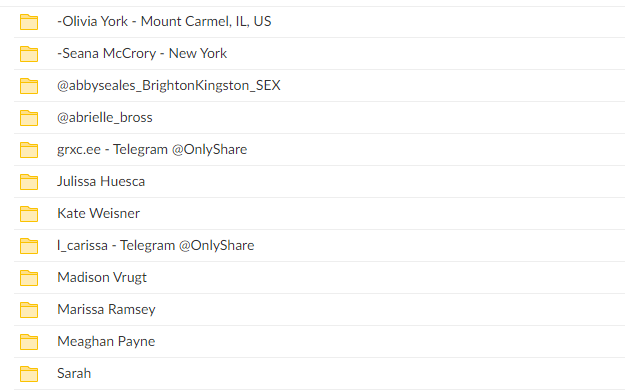Click the folder icon for Sarah

[x=29, y=374]
